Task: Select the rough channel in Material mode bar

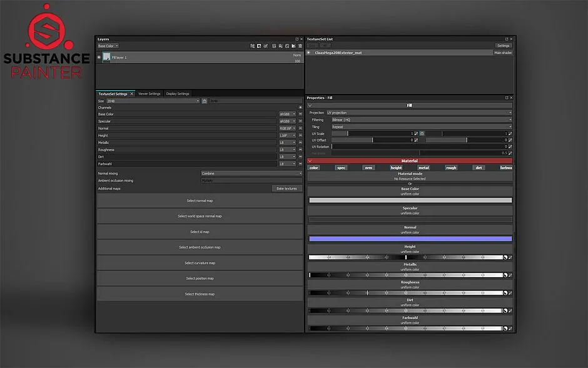Action: (452, 167)
